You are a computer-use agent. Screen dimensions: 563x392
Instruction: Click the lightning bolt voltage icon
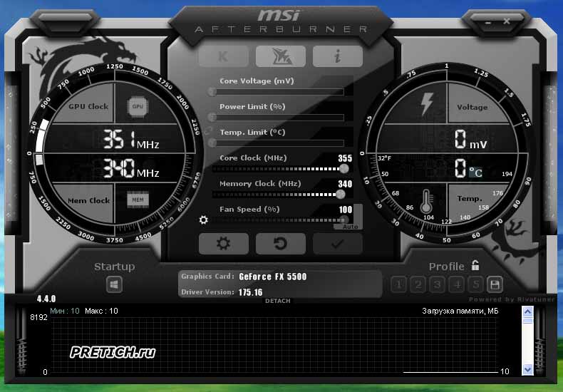[x=427, y=104]
